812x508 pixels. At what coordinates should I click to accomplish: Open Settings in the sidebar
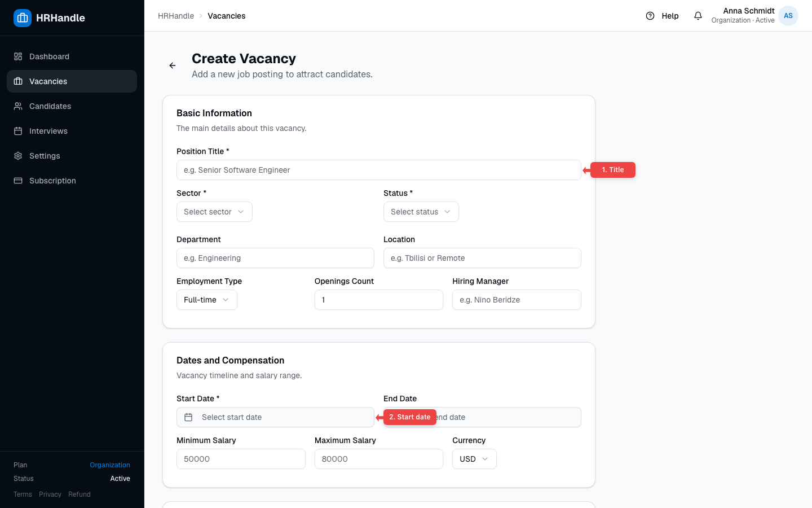(x=72, y=156)
